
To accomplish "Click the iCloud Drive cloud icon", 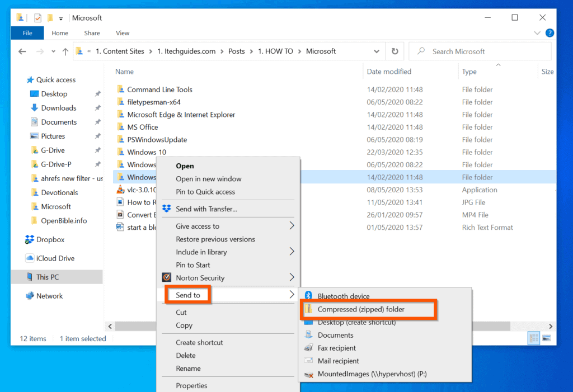I will [30, 258].
